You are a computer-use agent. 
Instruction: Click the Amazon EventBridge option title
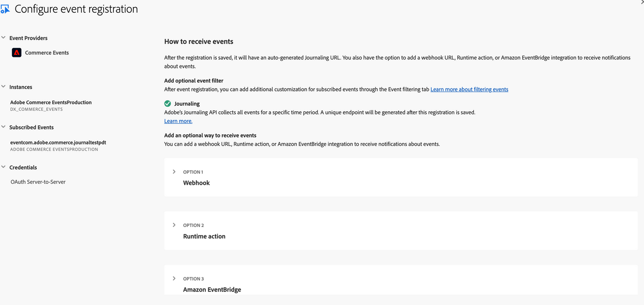pyautogui.click(x=212, y=289)
